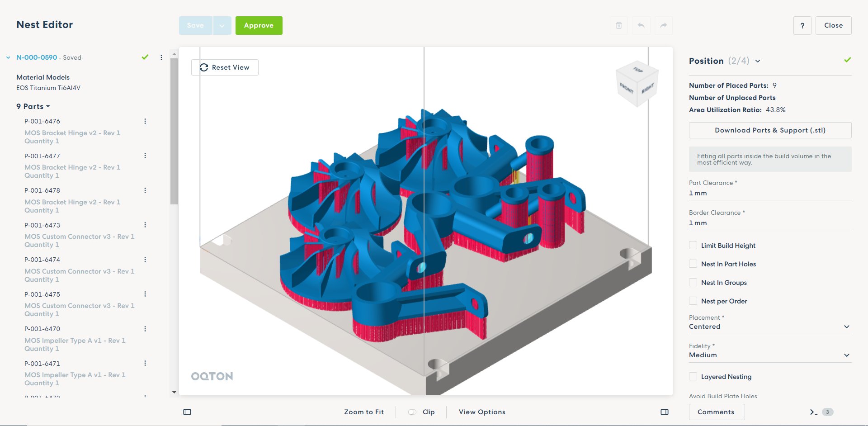Click the trash delete icon in top toolbar
This screenshot has width=868, height=426.
pyautogui.click(x=619, y=25)
